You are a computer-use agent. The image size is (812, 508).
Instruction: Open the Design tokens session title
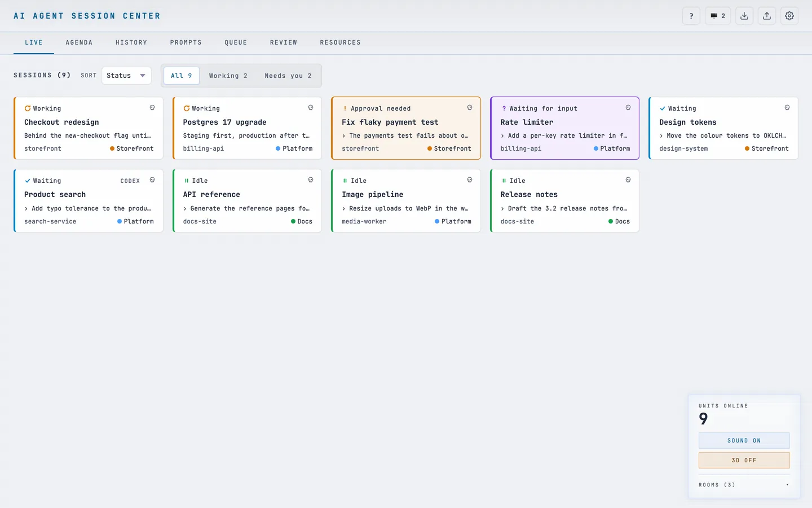click(x=688, y=122)
